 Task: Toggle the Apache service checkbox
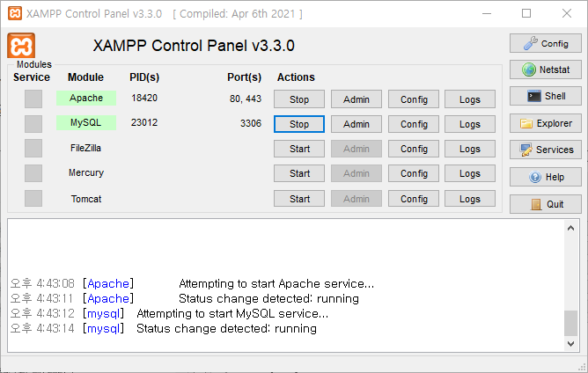(33, 99)
